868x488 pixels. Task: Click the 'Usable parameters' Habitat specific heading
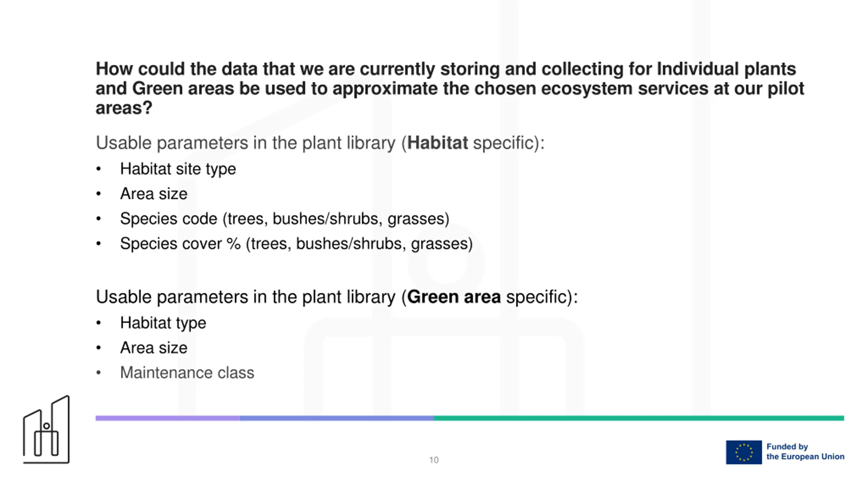click(320, 143)
